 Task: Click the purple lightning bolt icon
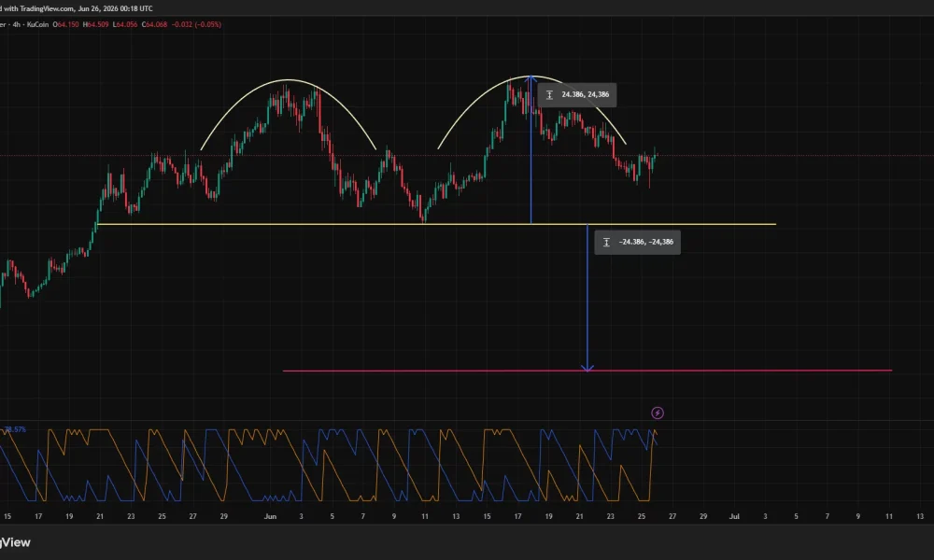point(657,413)
